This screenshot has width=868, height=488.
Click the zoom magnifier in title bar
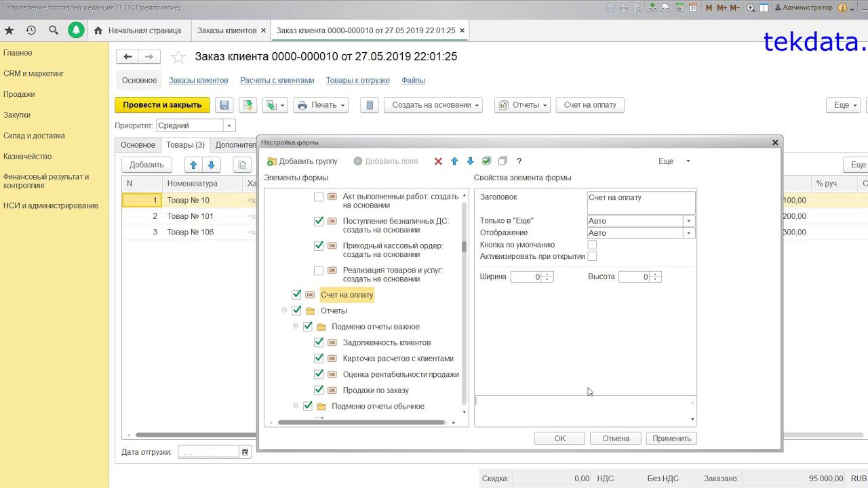[751, 7]
